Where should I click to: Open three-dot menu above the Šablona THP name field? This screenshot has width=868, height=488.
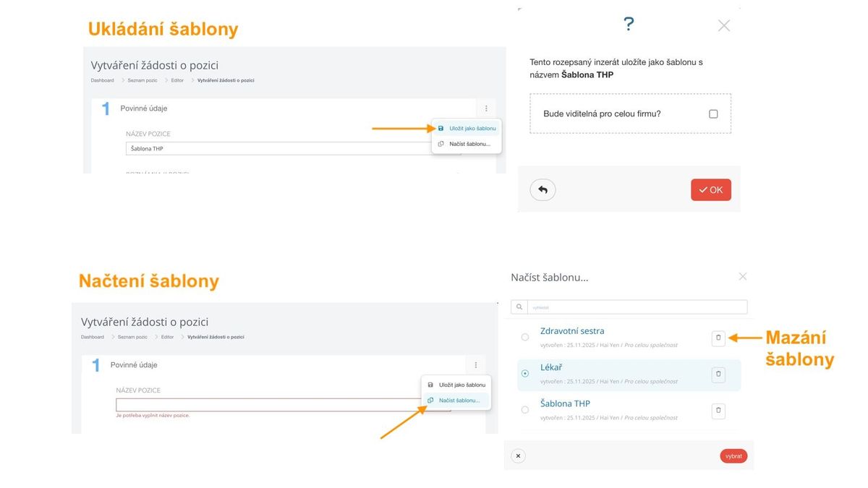(485, 108)
